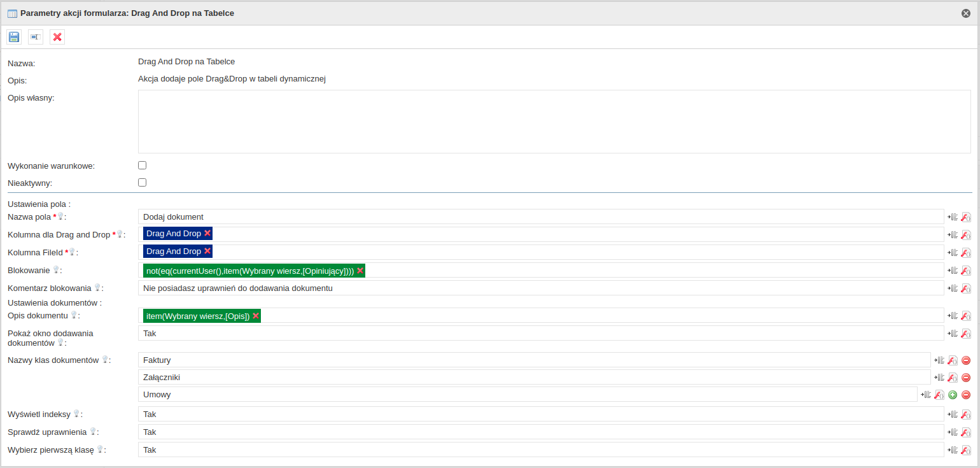Click the Komentarz blokowania input field
The width and height of the screenshot is (980, 468).
click(541, 288)
